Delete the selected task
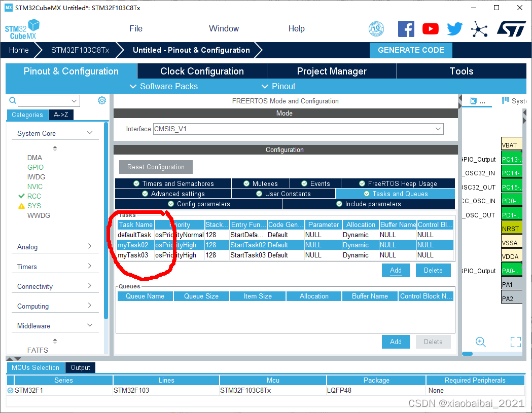The width and height of the screenshot is (532, 413). [433, 270]
